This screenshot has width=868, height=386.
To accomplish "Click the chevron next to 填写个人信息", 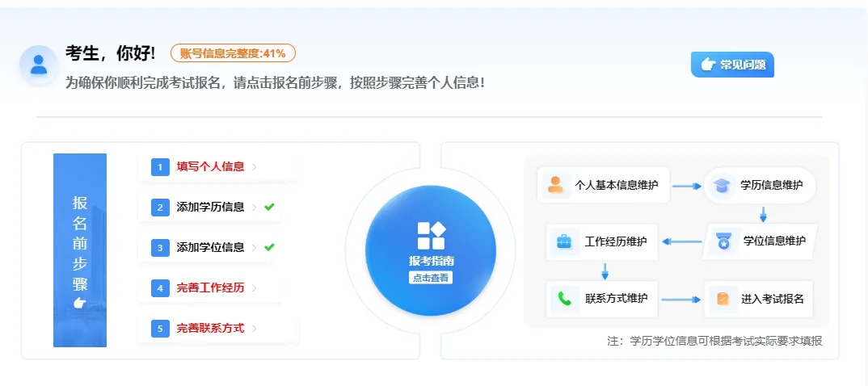I will [x=254, y=167].
